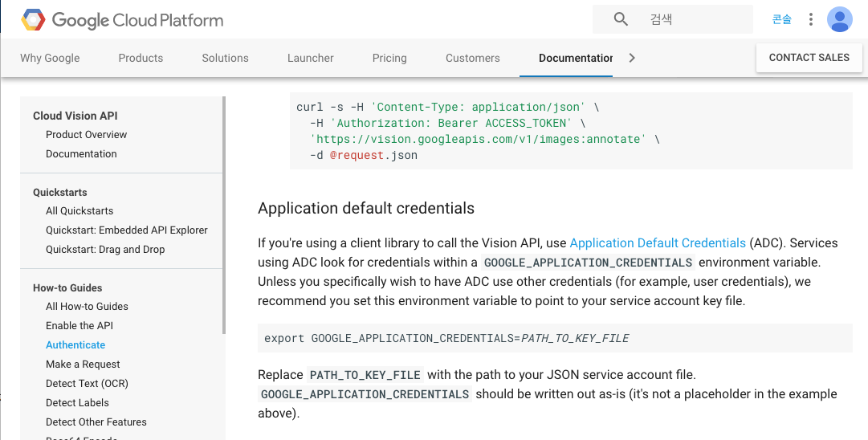Switch to the Solutions tab
Viewport: 868px width, 440px height.
point(225,58)
